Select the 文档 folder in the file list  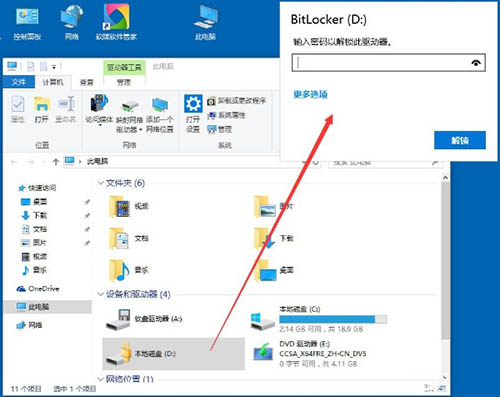(129, 239)
